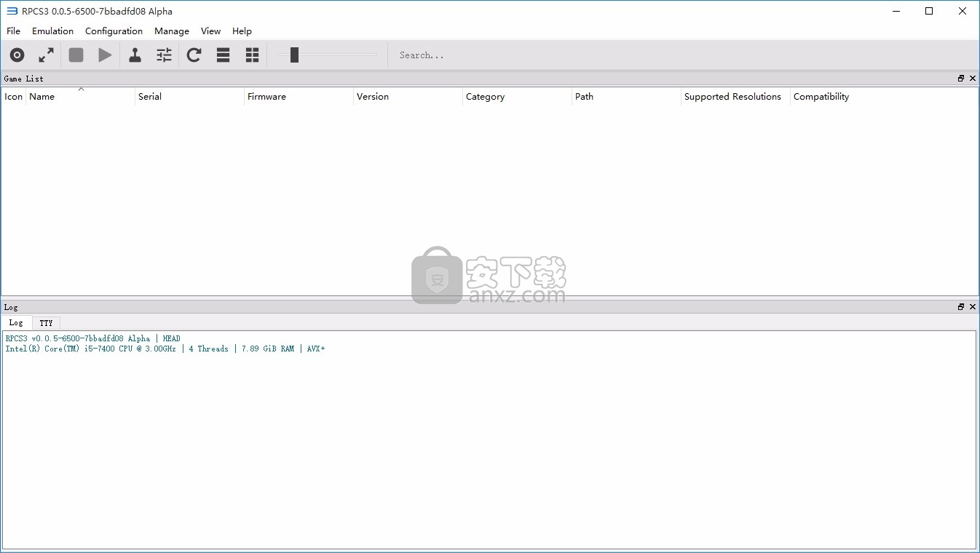
Task: Float the Log panel
Action: pyautogui.click(x=961, y=307)
